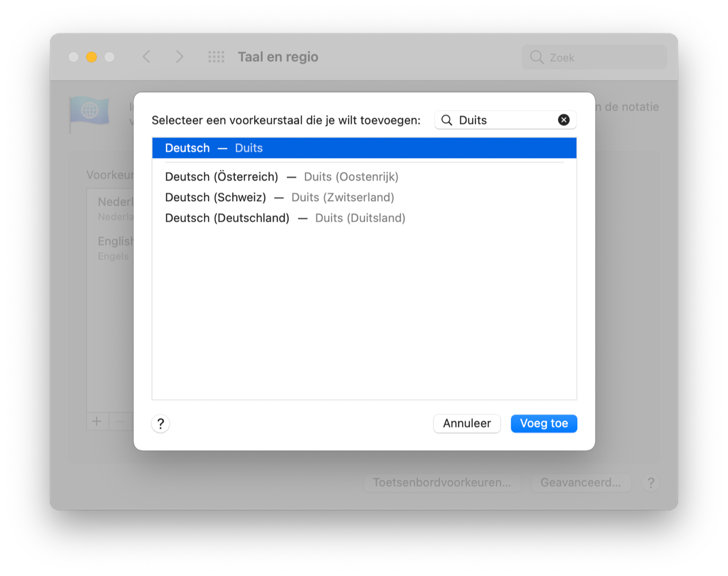
Task: Click the plus button under language list
Action: coord(97,421)
